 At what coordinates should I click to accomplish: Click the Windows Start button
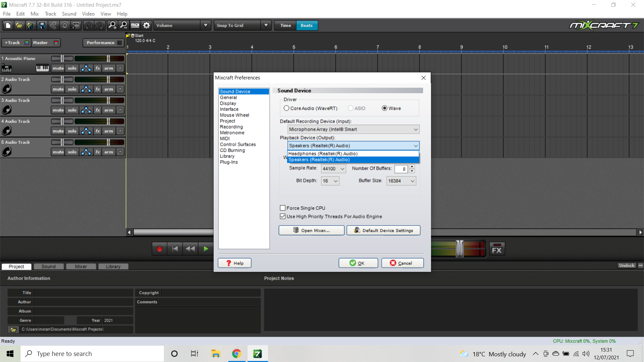click(x=10, y=354)
